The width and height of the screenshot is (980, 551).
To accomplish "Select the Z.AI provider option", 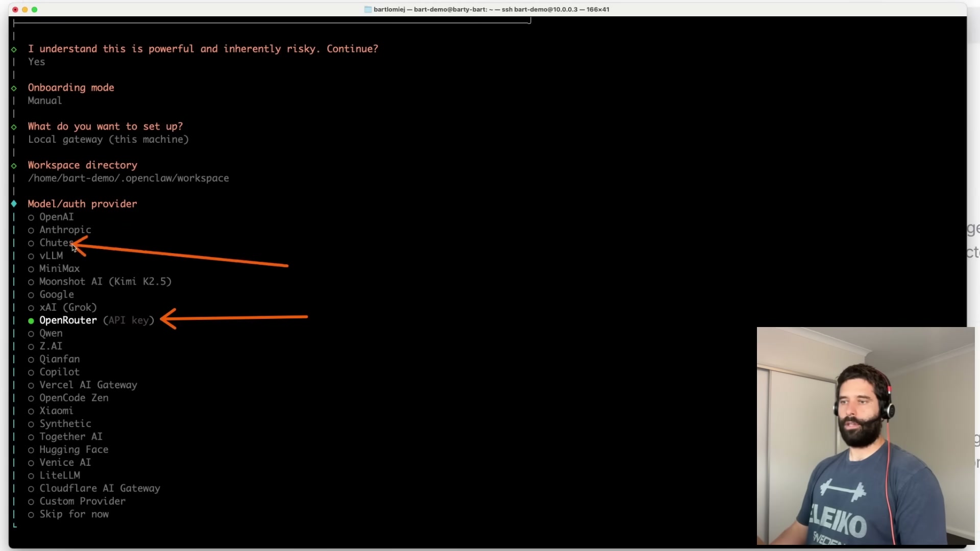I will [45, 346].
